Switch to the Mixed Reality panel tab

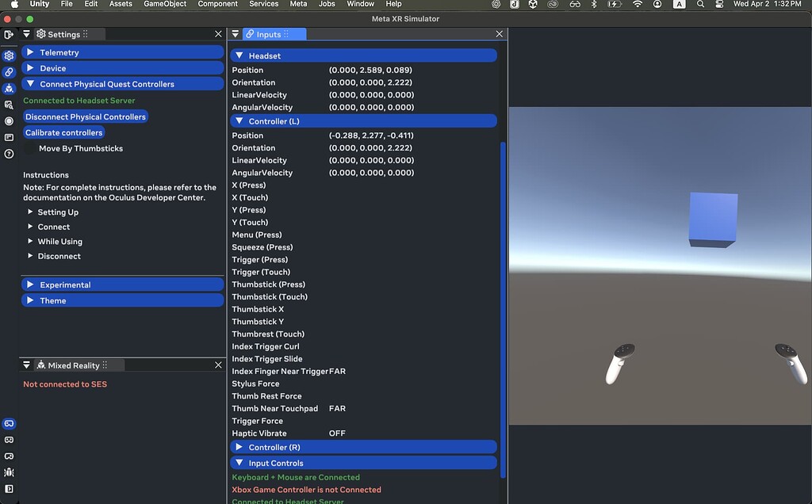pyautogui.click(x=71, y=365)
